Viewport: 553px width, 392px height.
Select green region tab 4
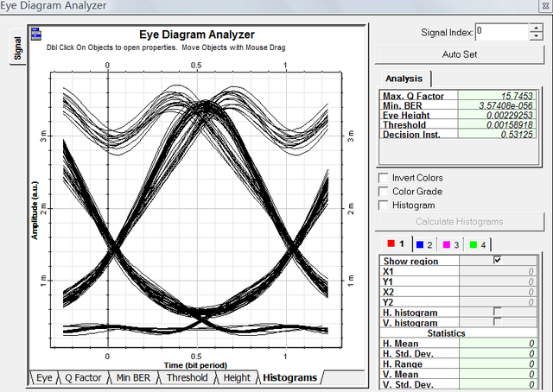tap(478, 244)
